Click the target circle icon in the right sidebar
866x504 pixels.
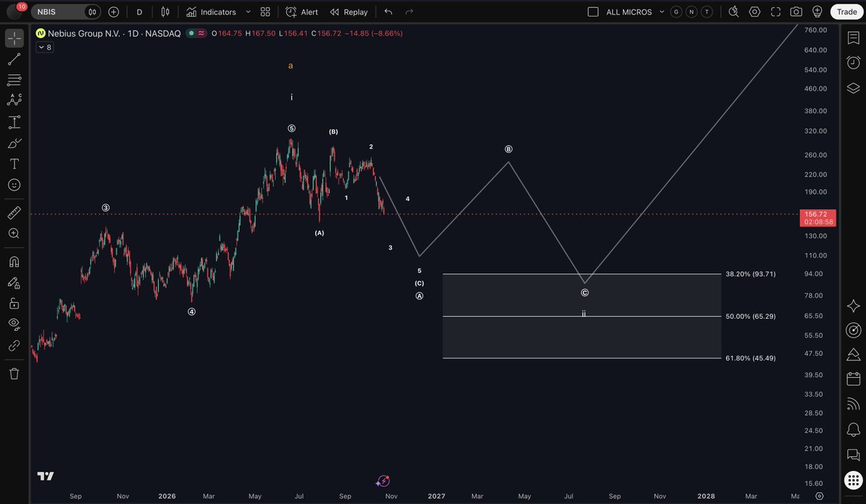tap(853, 330)
